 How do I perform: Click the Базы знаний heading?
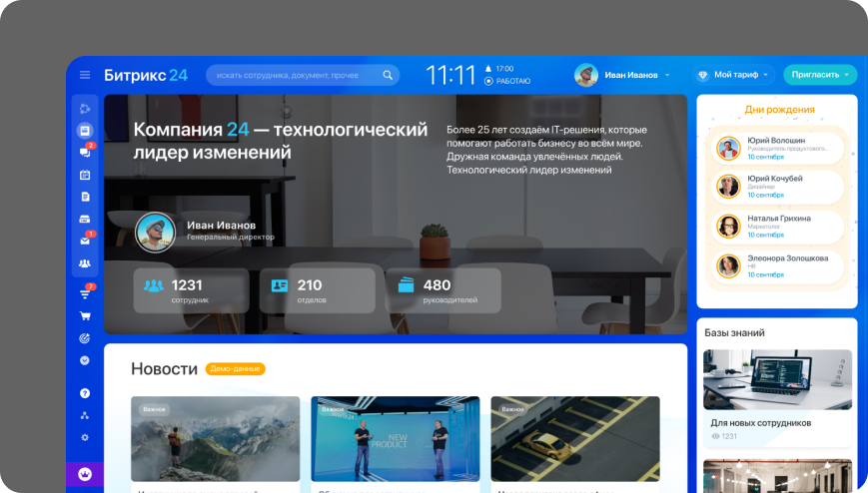coord(734,332)
